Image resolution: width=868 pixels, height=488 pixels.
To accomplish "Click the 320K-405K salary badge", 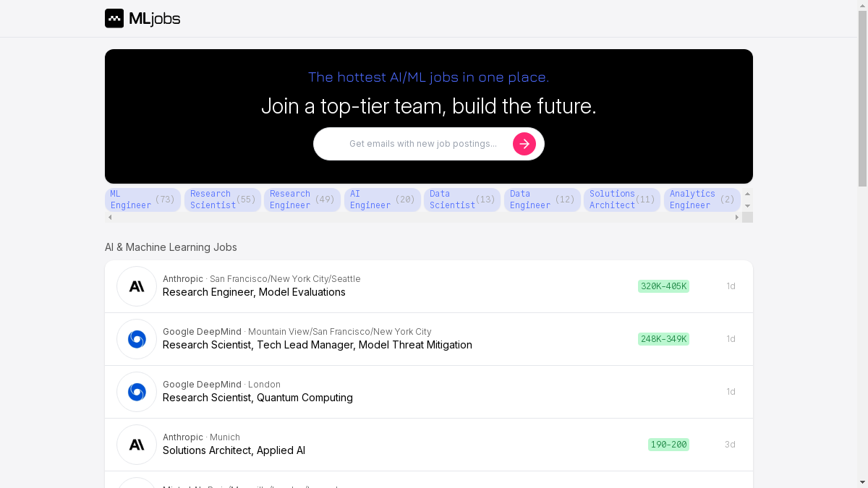I will [x=663, y=286].
